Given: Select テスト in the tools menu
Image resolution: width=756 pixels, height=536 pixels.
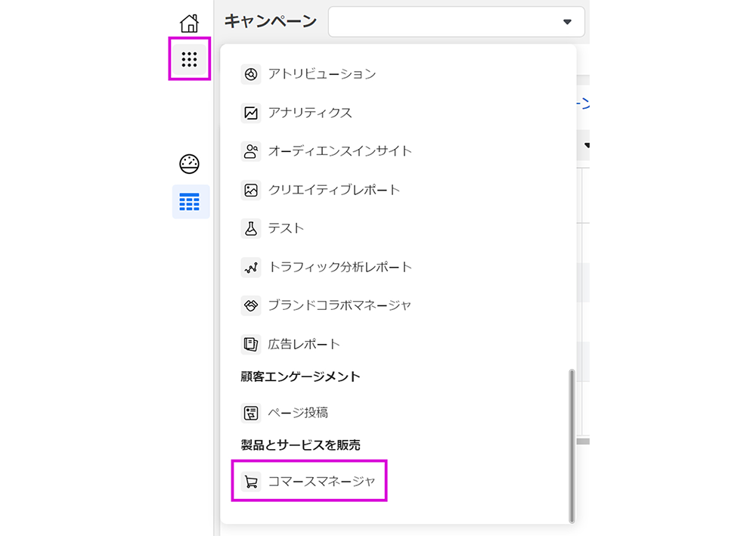Looking at the screenshot, I should coord(286,228).
